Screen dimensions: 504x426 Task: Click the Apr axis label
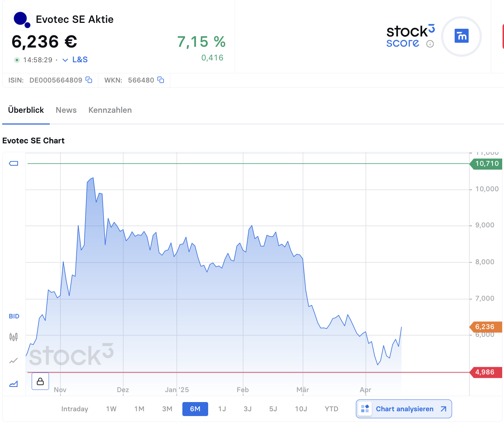365,390
